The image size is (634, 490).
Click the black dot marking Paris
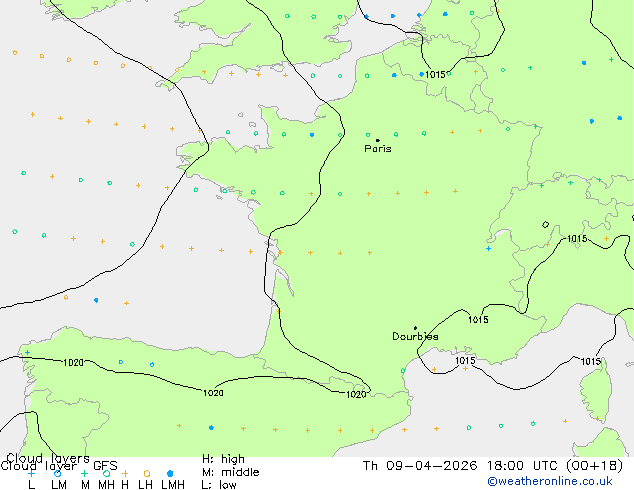click(x=378, y=140)
